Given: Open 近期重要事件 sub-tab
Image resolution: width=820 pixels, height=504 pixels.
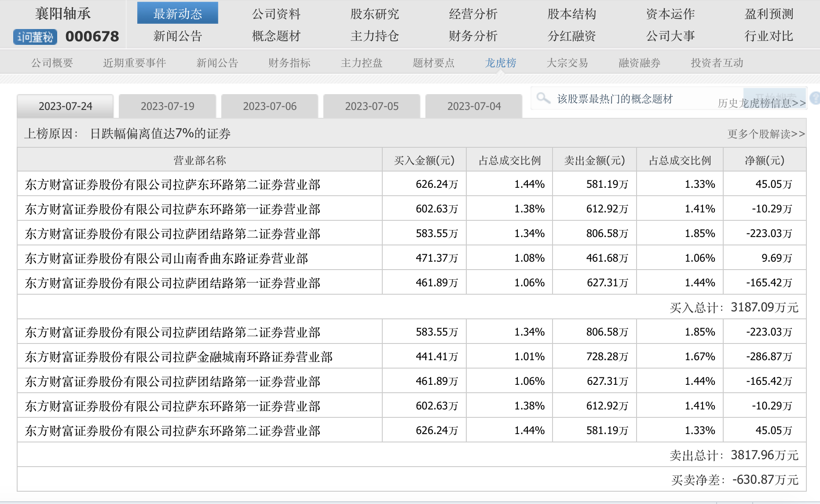Looking at the screenshot, I should pyautogui.click(x=135, y=63).
